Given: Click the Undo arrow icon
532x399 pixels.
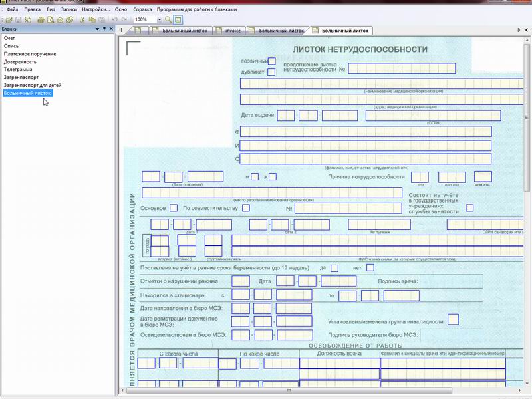Looking at the screenshot, I should pos(114,20).
